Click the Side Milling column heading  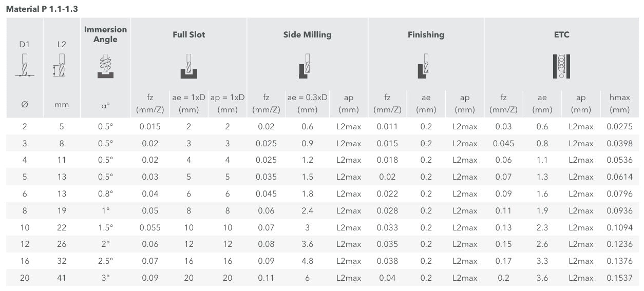click(x=307, y=35)
